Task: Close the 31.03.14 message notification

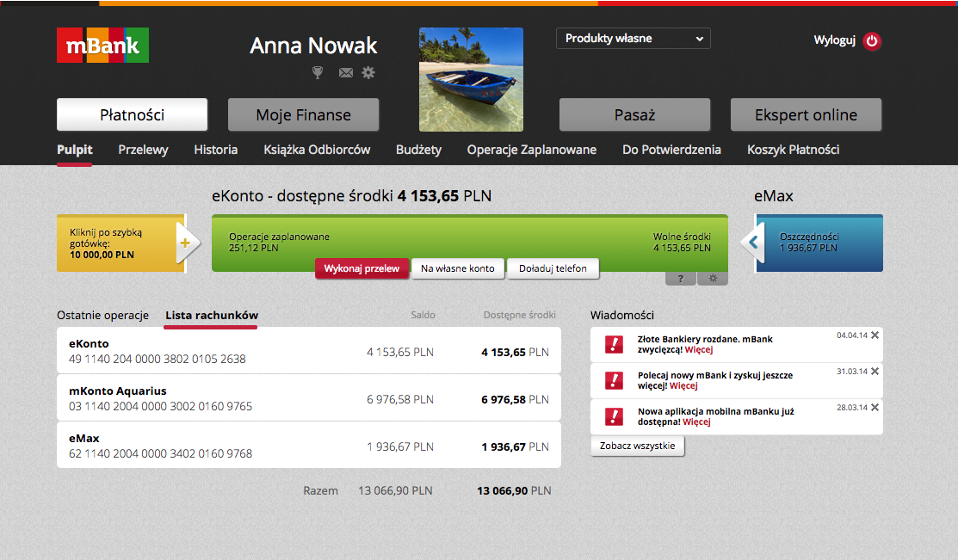Action: pyautogui.click(x=875, y=371)
